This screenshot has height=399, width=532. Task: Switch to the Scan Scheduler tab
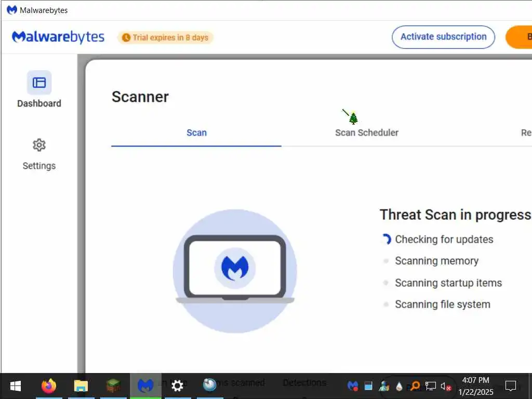pyautogui.click(x=367, y=132)
